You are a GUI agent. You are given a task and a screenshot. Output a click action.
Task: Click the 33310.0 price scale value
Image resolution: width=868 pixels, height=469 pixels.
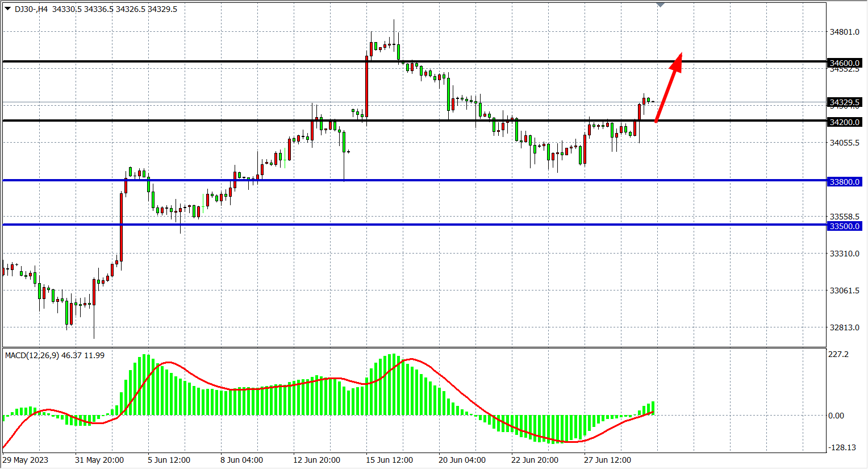(x=845, y=254)
